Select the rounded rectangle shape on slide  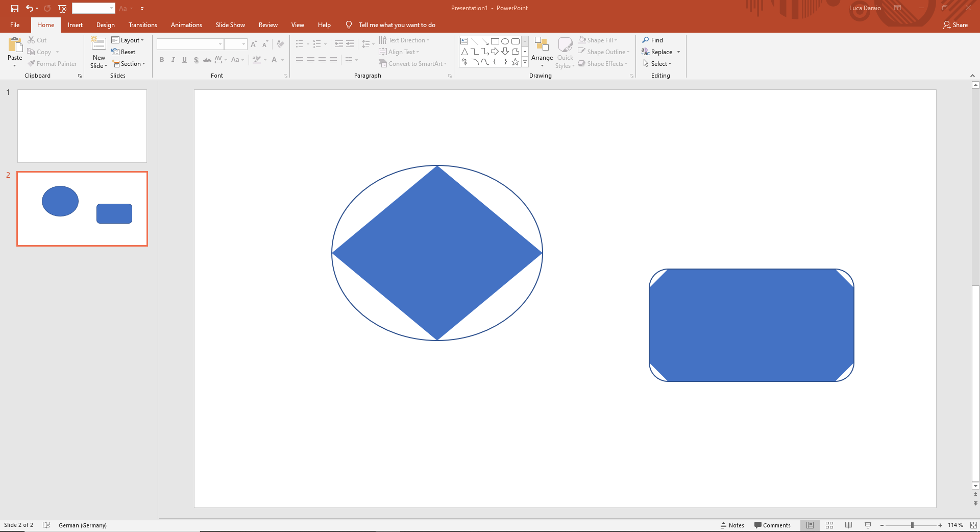pos(751,325)
